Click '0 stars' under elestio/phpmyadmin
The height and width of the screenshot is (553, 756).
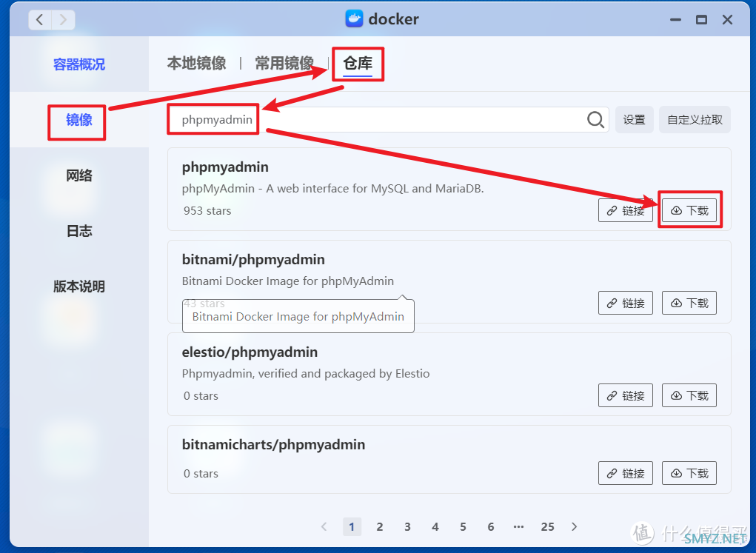201,396
